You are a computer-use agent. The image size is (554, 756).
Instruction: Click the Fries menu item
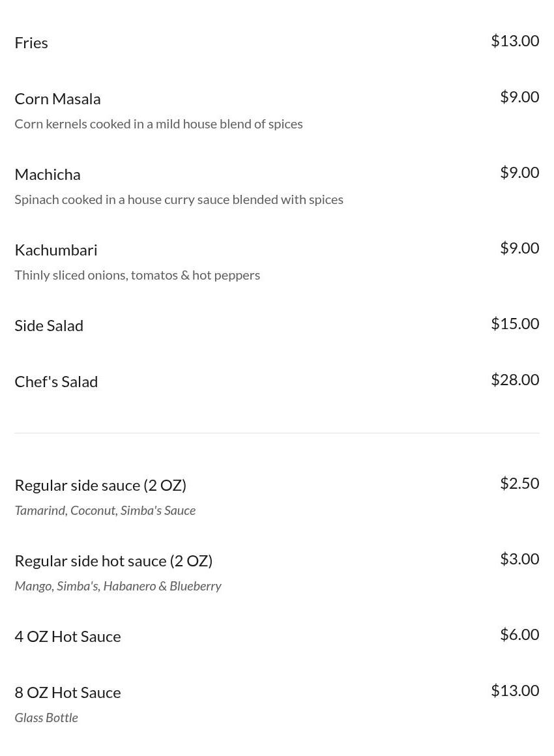tap(31, 42)
